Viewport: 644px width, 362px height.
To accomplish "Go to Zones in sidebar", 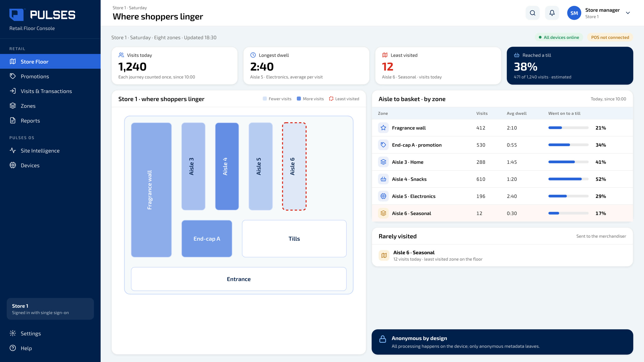I will (x=50, y=106).
